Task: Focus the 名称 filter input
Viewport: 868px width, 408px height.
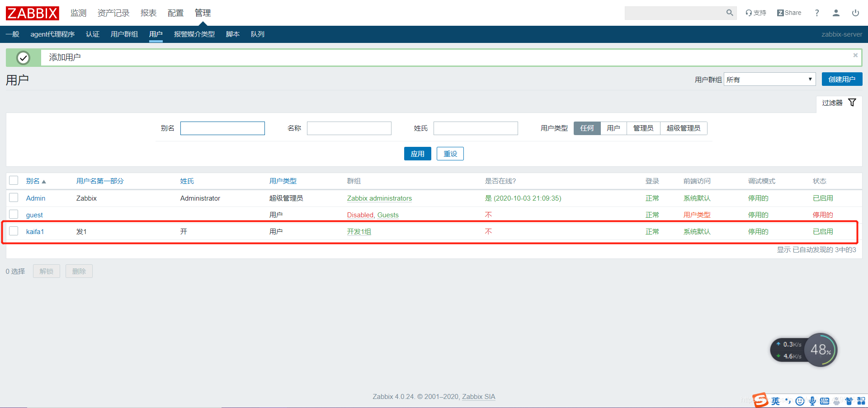Action: click(349, 128)
